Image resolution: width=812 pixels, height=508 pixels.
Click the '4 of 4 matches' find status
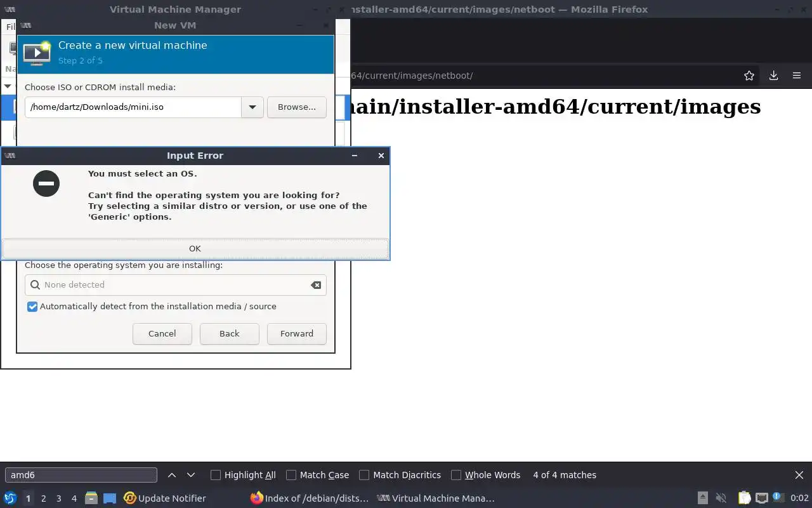[565, 475]
